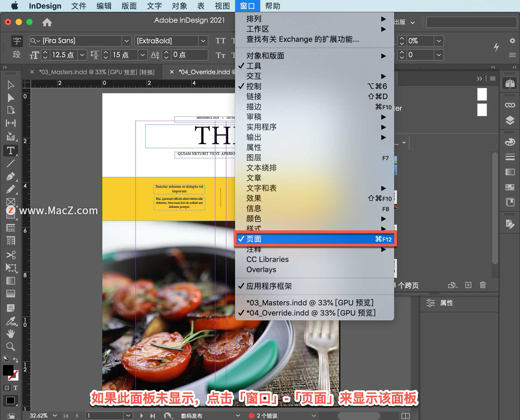520x420 pixels.
Task: Select the Page tool
Action: 11,110
